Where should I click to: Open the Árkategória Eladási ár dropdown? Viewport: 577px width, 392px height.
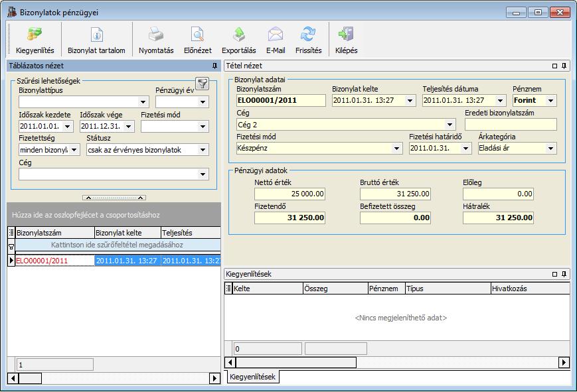pyautogui.click(x=551, y=148)
